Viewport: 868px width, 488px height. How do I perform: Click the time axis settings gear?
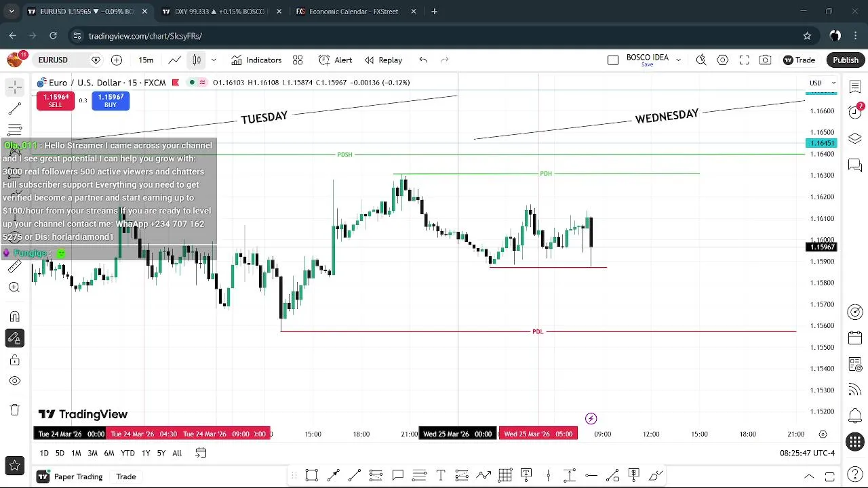pos(823,434)
